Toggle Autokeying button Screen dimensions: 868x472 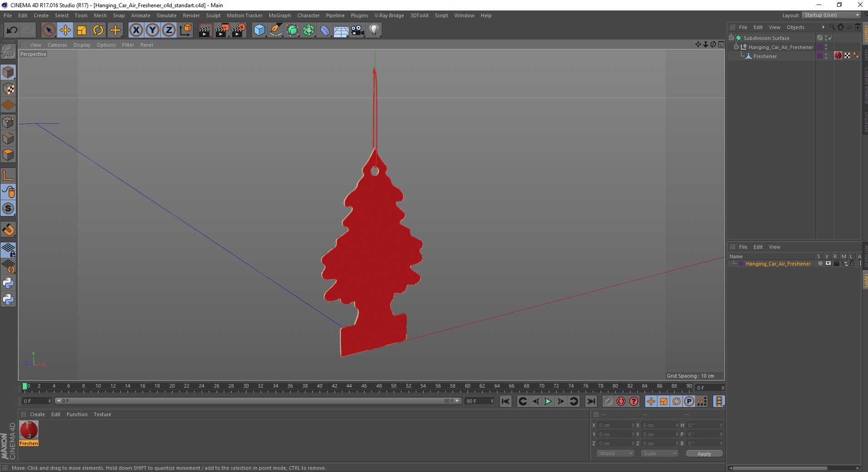621,401
